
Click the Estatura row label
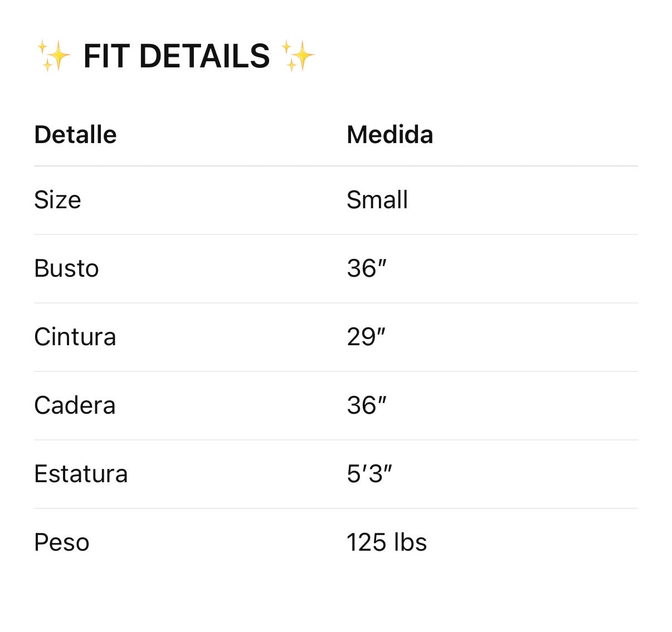[81, 474]
